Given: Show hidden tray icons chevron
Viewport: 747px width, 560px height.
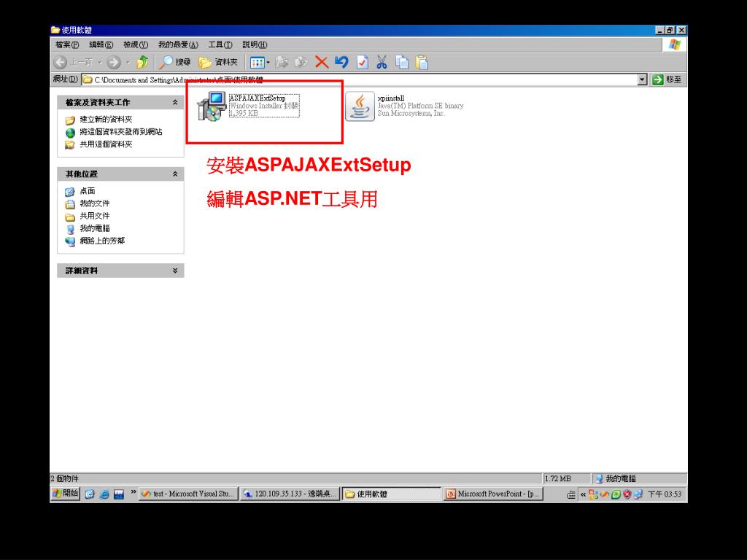Looking at the screenshot, I should (583, 494).
